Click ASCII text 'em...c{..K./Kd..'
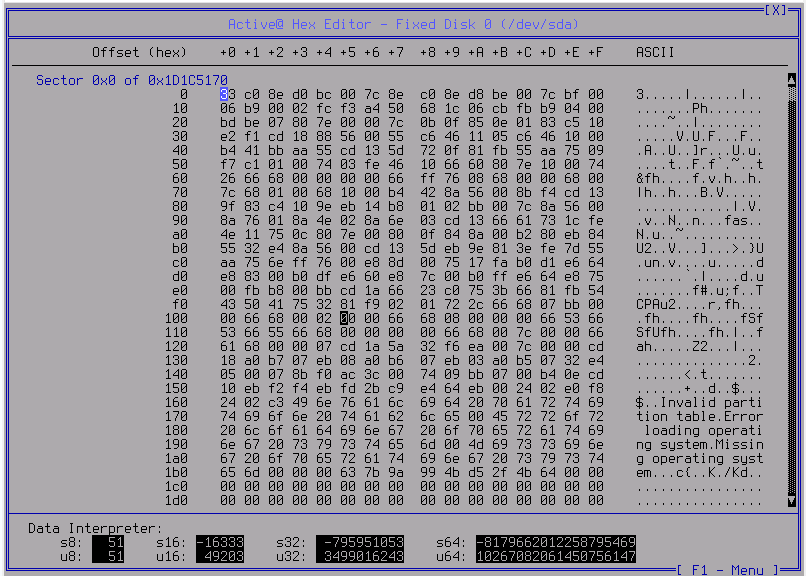This screenshot has height=576, width=806. coord(699,473)
